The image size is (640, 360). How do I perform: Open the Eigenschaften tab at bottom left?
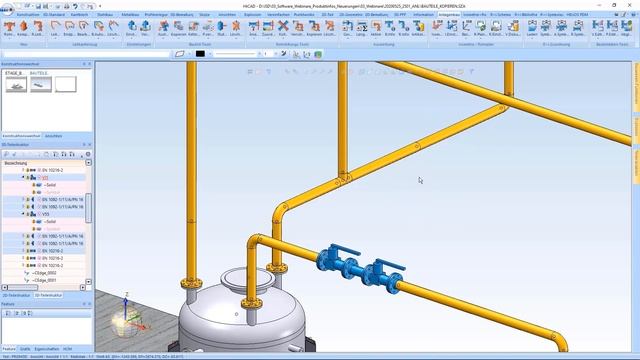47,349
